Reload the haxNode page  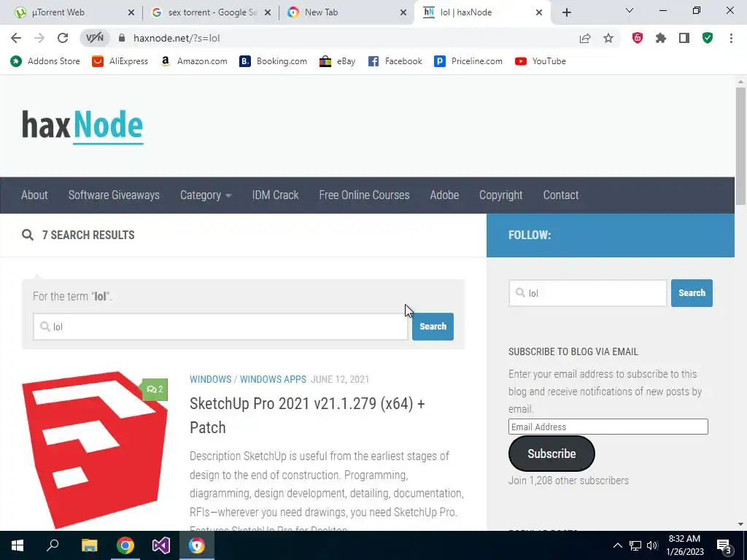click(63, 38)
